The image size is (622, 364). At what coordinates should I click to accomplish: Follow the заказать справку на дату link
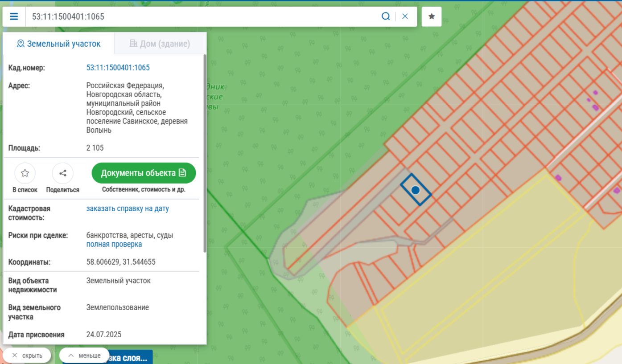click(128, 209)
